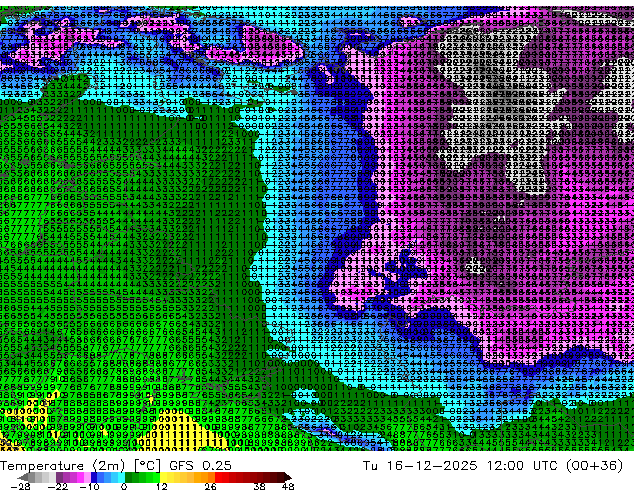
Task: Click the '-22' scale label
Action: click(x=57, y=486)
